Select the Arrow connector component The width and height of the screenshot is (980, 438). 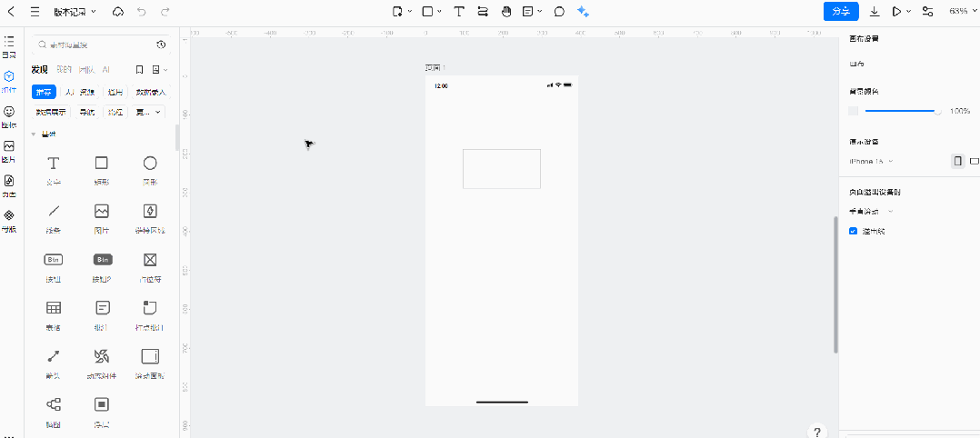[54, 355]
